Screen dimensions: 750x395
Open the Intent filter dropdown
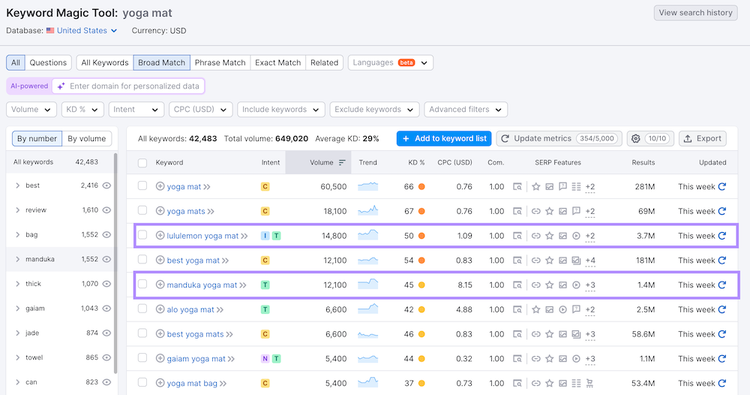point(136,110)
